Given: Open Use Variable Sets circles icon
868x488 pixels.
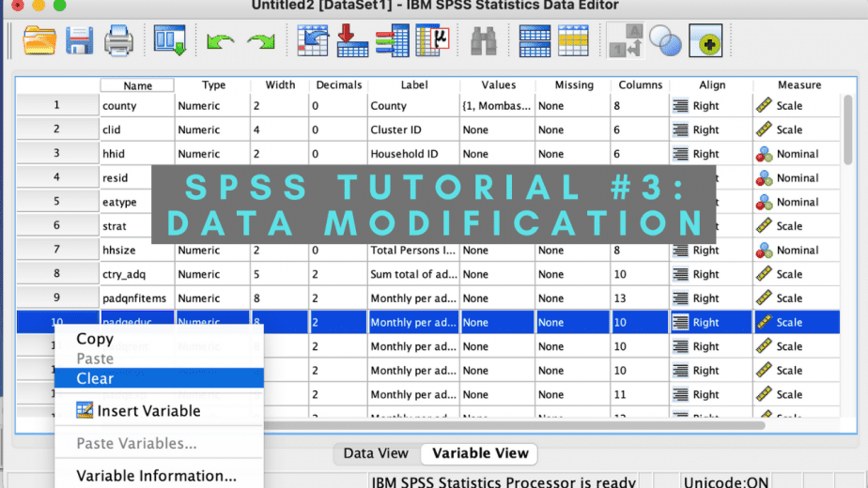Looking at the screenshot, I should click(665, 41).
